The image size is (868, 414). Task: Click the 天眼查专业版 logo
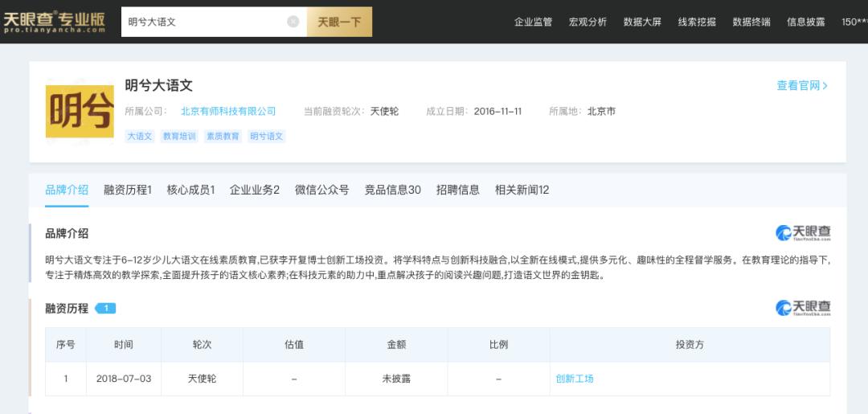pos(55,22)
